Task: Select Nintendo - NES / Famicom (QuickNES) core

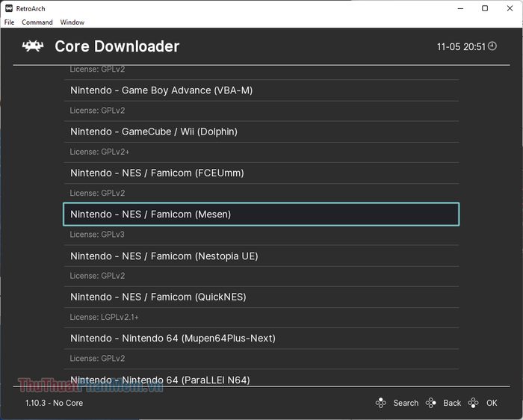Action: 261,297
